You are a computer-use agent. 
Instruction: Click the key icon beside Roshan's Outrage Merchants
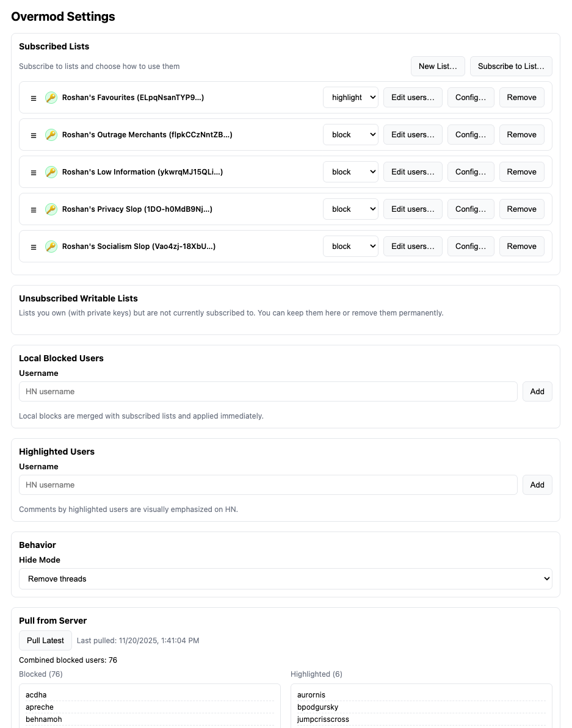[51, 135]
